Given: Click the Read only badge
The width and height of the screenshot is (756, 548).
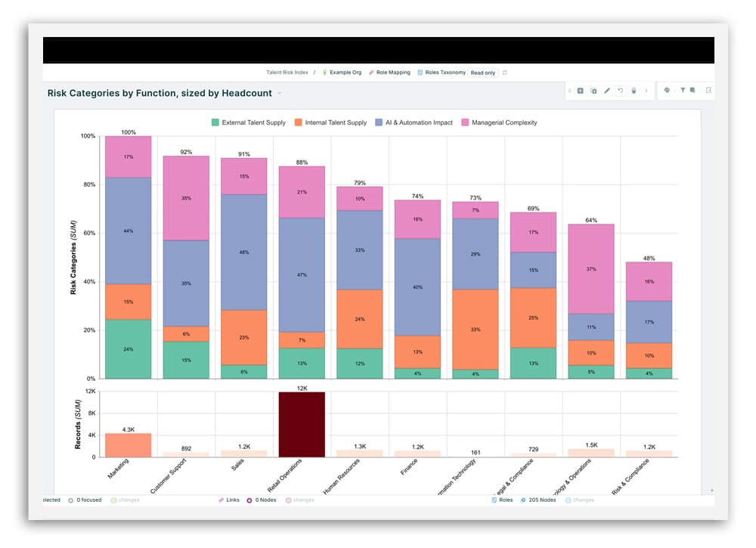Looking at the screenshot, I should click(x=482, y=73).
